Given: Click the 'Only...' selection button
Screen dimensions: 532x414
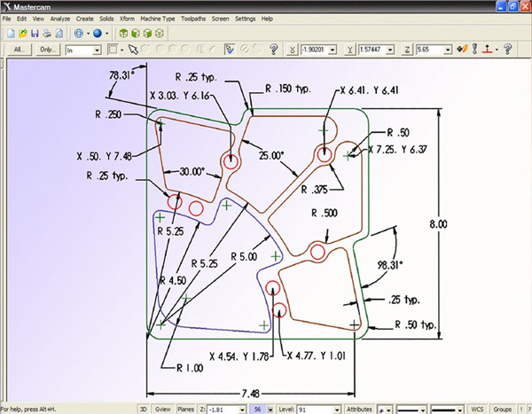Looking at the screenshot, I should coord(48,50).
